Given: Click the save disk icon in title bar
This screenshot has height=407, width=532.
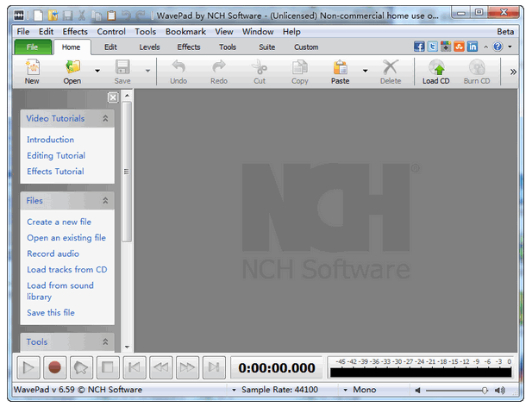Looking at the screenshot, I should click(x=67, y=16).
